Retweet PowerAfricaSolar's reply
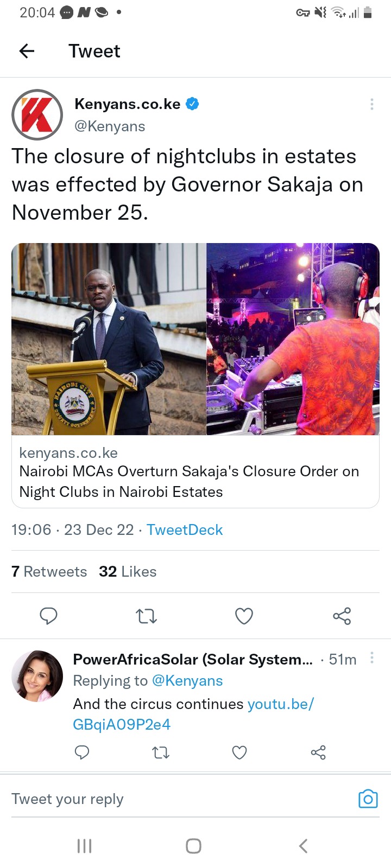 coord(160,752)
